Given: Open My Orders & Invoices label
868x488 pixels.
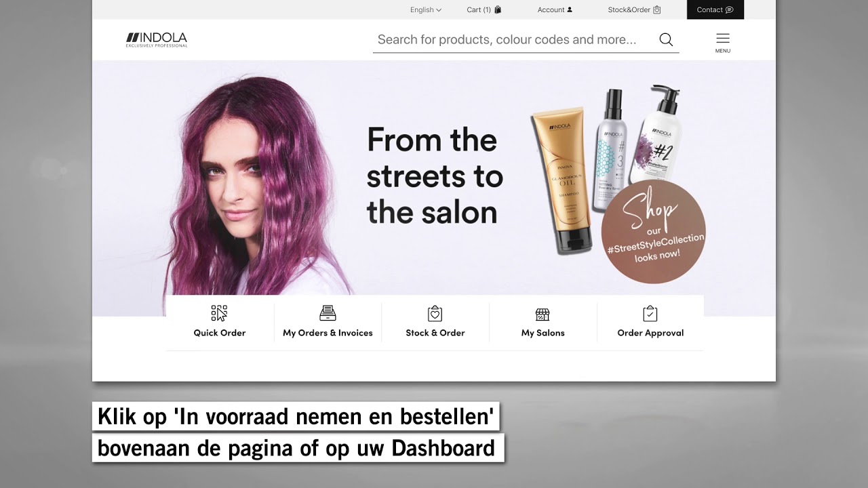Looking at the screenshot, I should click(x=328, y=333).
